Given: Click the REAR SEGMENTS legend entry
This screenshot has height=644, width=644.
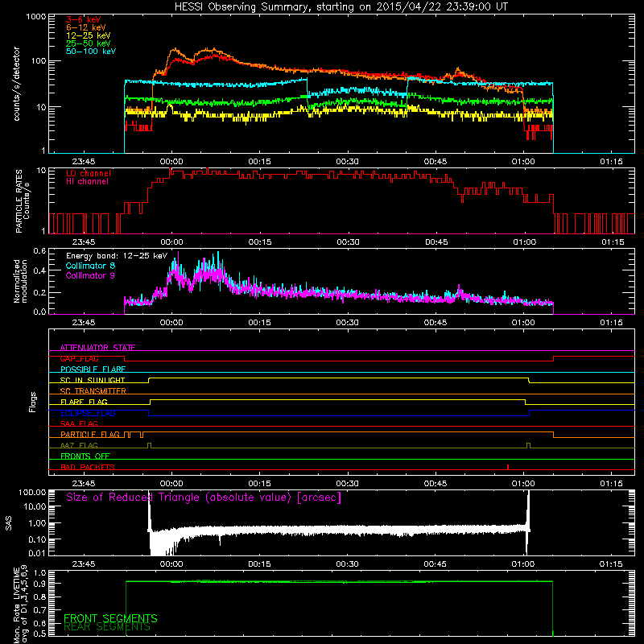Looking at the screenshot, I should (107, 627).
